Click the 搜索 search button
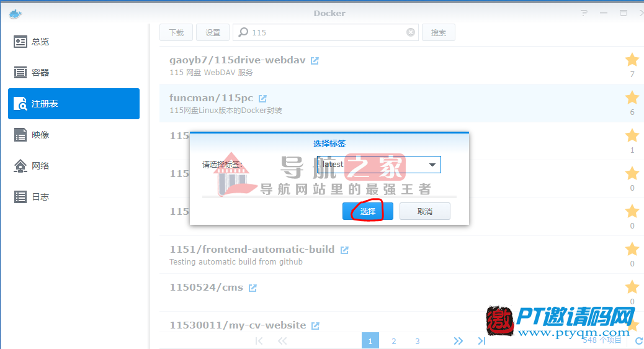This screenshot has height=349, width=644. 439,32
